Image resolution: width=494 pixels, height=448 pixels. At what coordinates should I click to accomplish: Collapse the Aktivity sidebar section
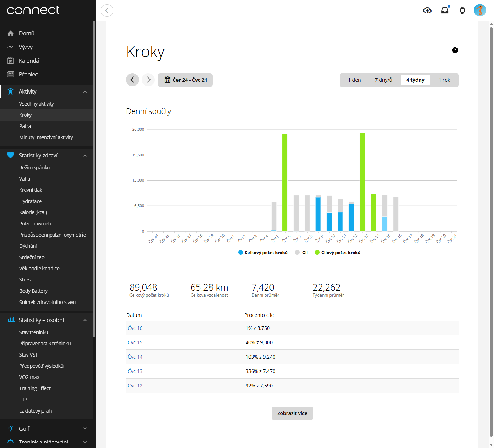click(x=85, y=92)
